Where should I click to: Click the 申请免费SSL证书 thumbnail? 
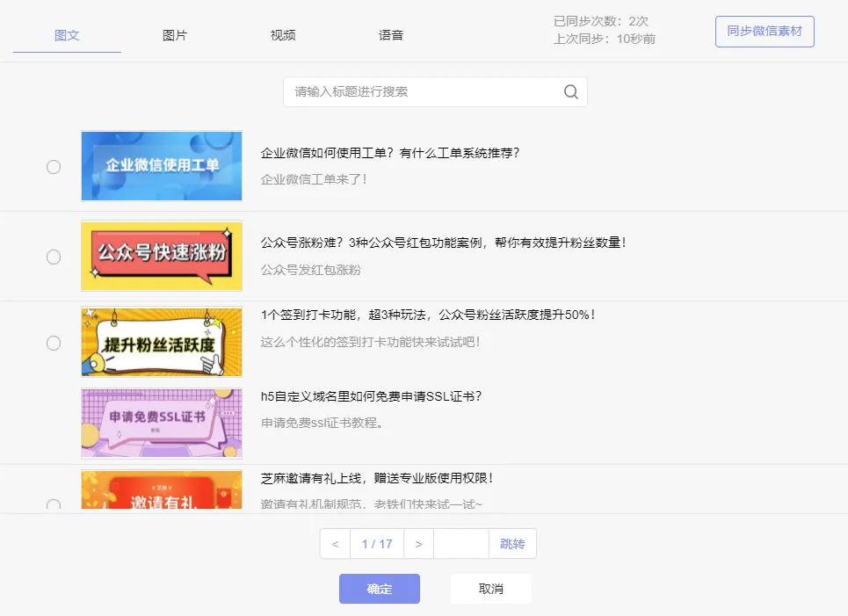(x=162, y=424)
